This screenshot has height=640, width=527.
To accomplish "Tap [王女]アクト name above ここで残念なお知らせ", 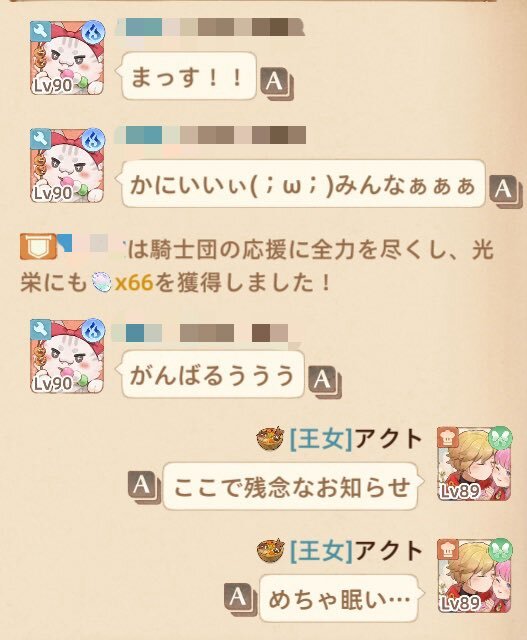I will [356, 439].
